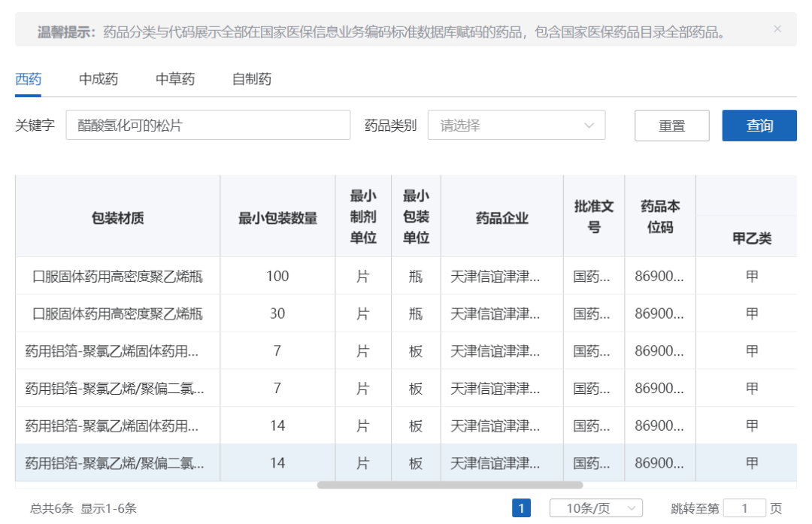Click the 重置 reset button
812x524 pixels.
coord(671,126)
